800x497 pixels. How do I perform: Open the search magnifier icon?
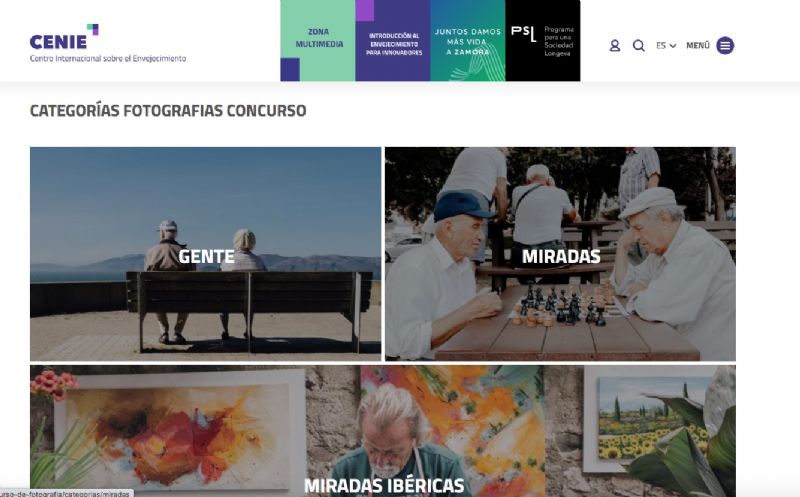point(638,46)
